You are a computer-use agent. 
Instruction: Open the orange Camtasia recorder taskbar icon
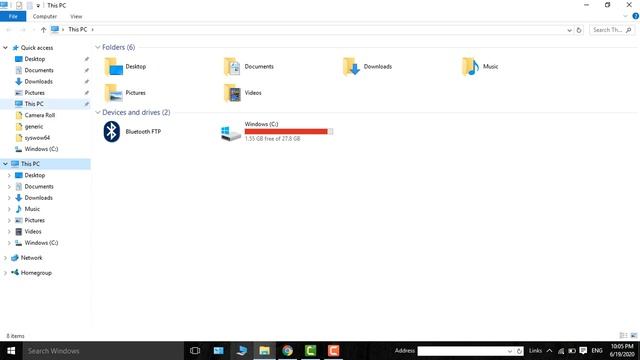pyautogui.click(x=333, y=351)
